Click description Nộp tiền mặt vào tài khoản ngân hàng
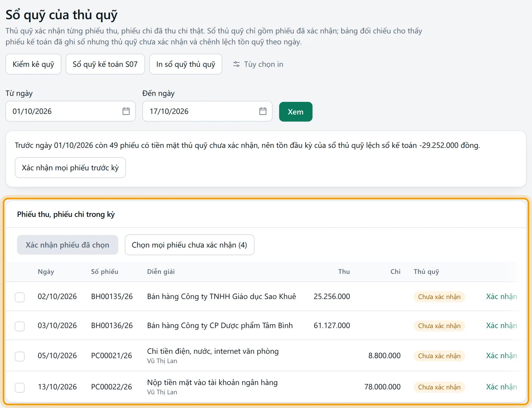The height and width of the screenshot is (408, 532). [x=212, y=383]
